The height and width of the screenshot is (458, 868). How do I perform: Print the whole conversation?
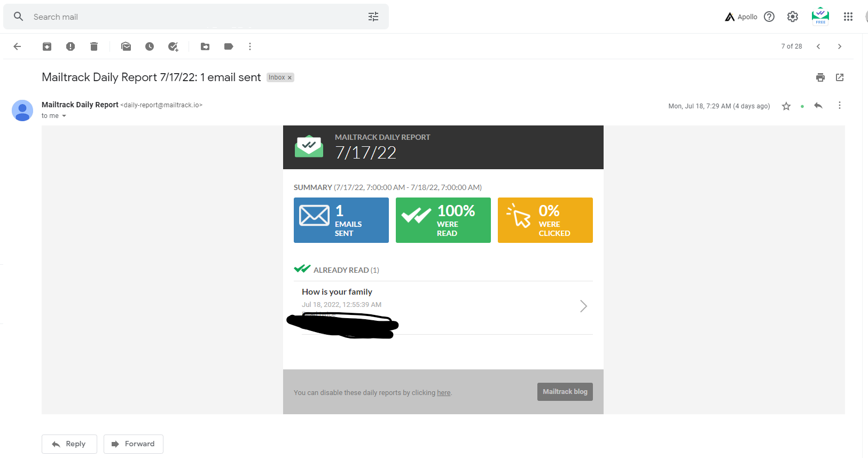[x=820, y=77]
